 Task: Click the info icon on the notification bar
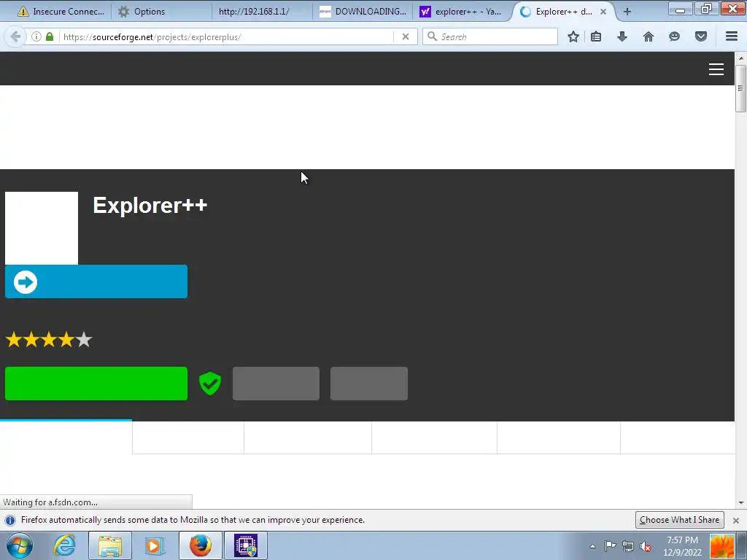pos(10,520)
